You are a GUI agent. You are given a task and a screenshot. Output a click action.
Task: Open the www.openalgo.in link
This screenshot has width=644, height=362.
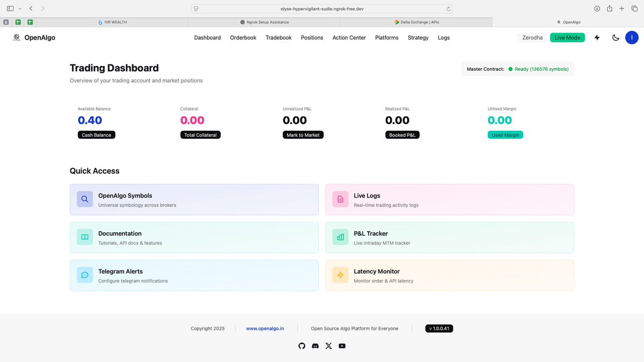click(x=265, y=329)
